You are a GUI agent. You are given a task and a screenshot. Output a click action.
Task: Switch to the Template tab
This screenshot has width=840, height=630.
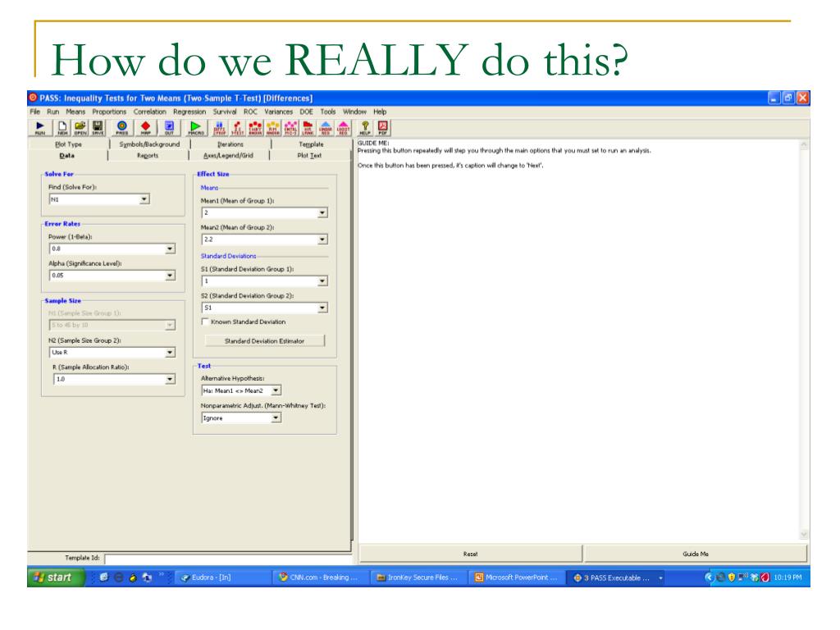[311, 144]
